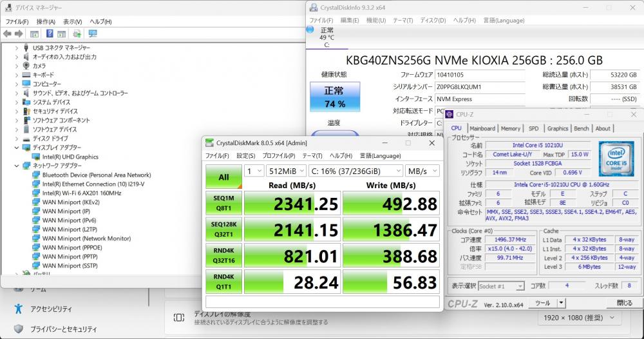Click the display resolution icon in Settings

[179, 317]
